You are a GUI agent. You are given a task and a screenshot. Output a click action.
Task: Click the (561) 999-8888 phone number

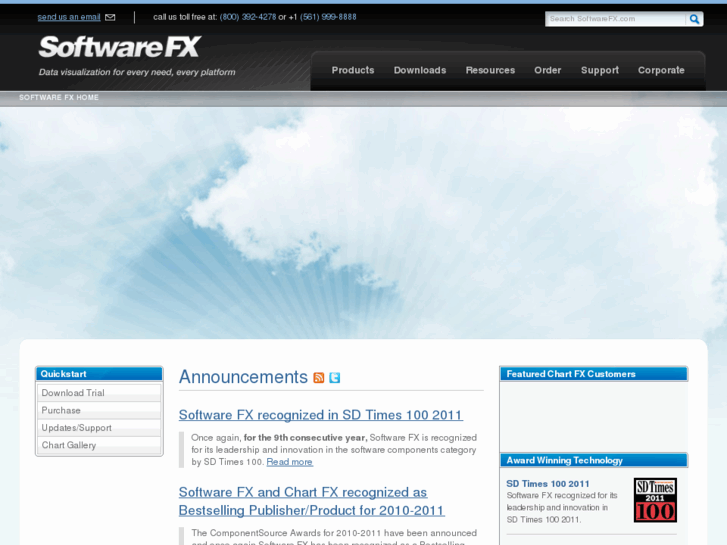click(x=328, y=17)
